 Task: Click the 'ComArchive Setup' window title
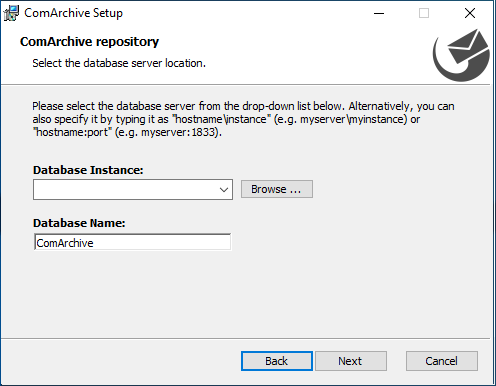(73, 13)
